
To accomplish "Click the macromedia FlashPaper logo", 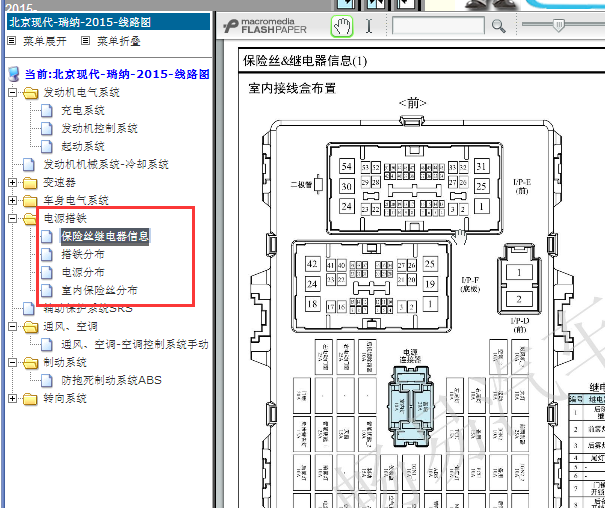I will click(x=265, y=26).
